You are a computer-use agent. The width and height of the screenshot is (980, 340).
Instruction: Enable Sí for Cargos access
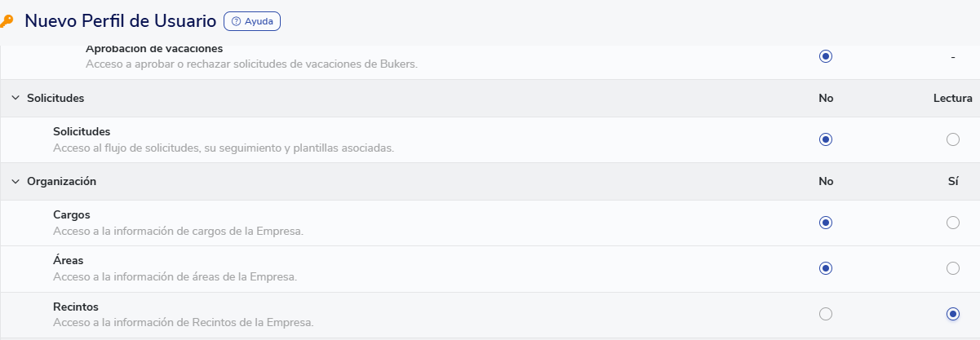point(952,223)
